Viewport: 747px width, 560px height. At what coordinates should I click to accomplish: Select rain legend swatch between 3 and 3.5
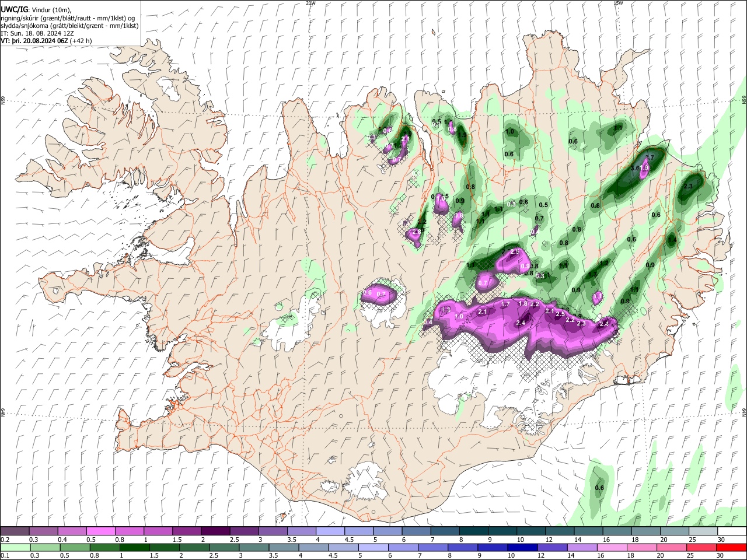(x=254, y=548)
